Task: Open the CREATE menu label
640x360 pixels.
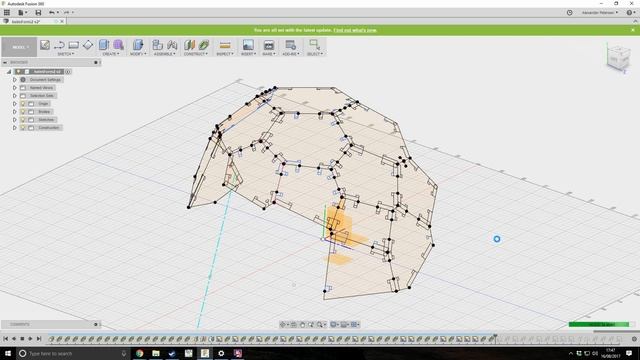Action: pos(110,54)
